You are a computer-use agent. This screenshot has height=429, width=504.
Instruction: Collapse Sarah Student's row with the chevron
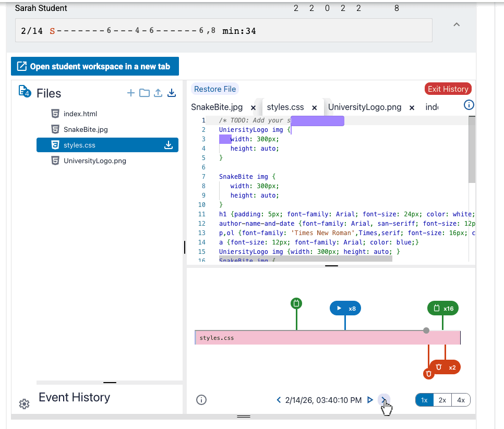tap(457, 24)
